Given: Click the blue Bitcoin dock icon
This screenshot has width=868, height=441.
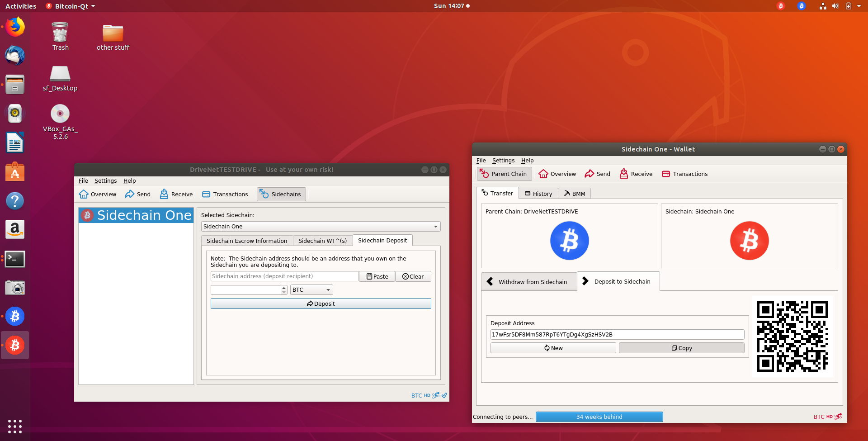Looking at the screenshot, I should [15, 316].
